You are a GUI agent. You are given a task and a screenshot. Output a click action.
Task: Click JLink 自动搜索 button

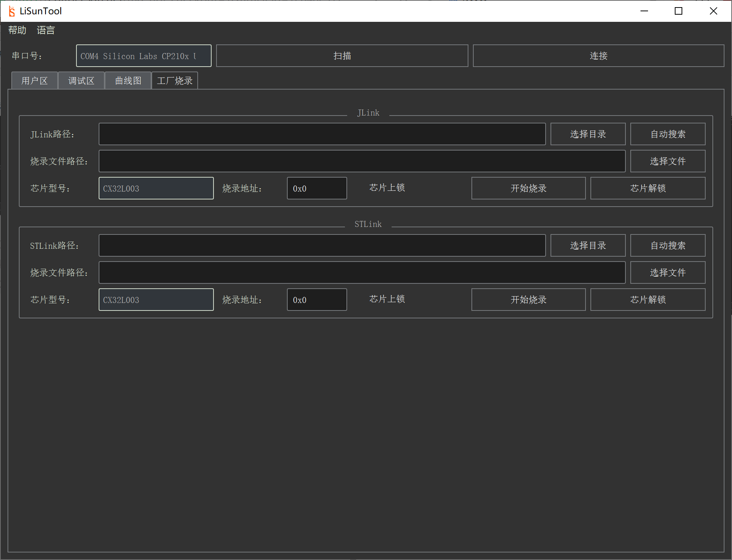tap(668, 134)
